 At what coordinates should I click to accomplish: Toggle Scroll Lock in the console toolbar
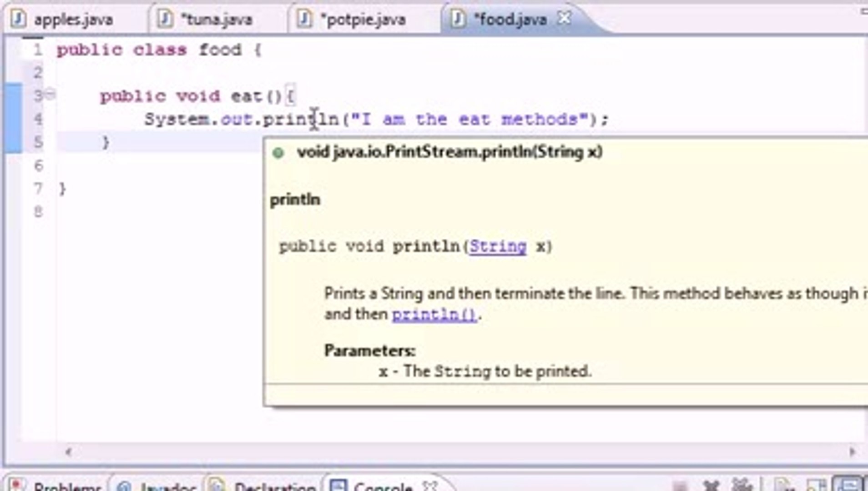(782, 486)
